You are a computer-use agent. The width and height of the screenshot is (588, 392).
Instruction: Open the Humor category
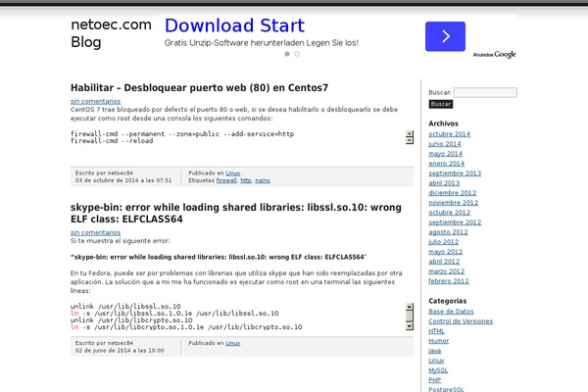click(439, 341)
